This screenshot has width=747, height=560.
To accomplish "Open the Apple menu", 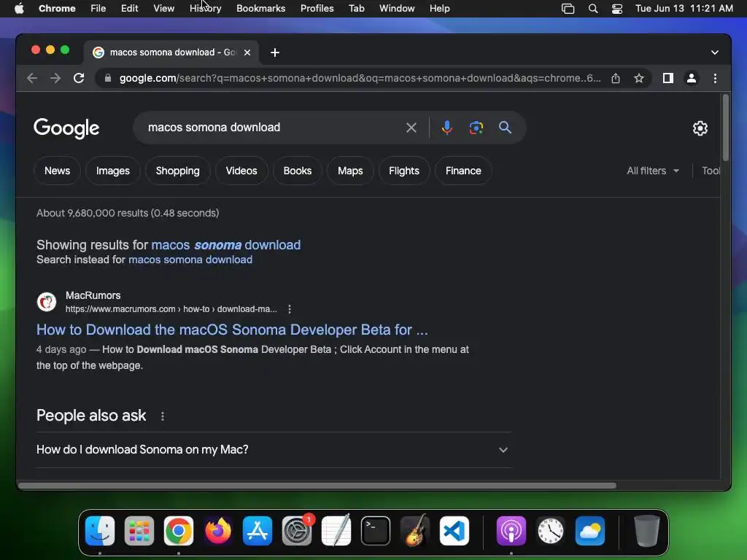I will coord(19,9).
